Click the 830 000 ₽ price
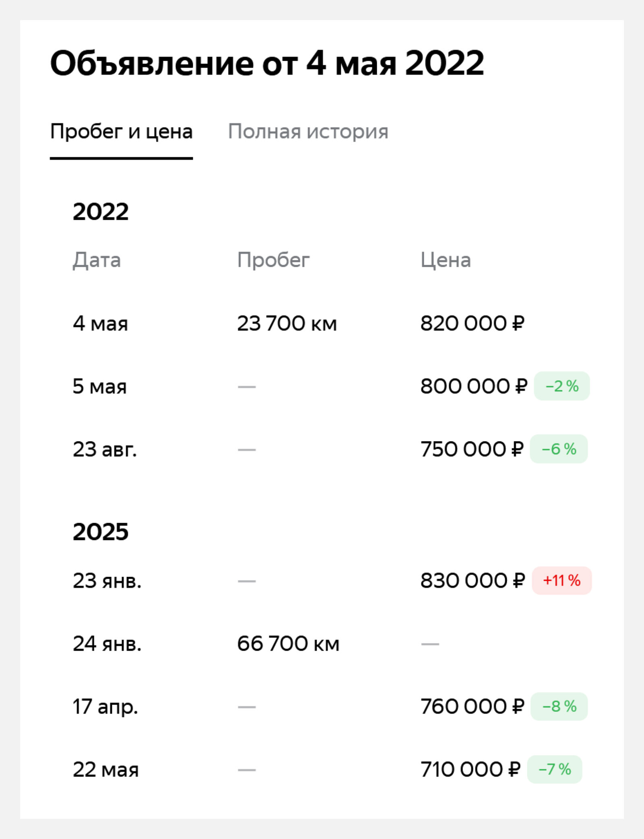Viewport: 644px width, 839px height. (473, 581)
